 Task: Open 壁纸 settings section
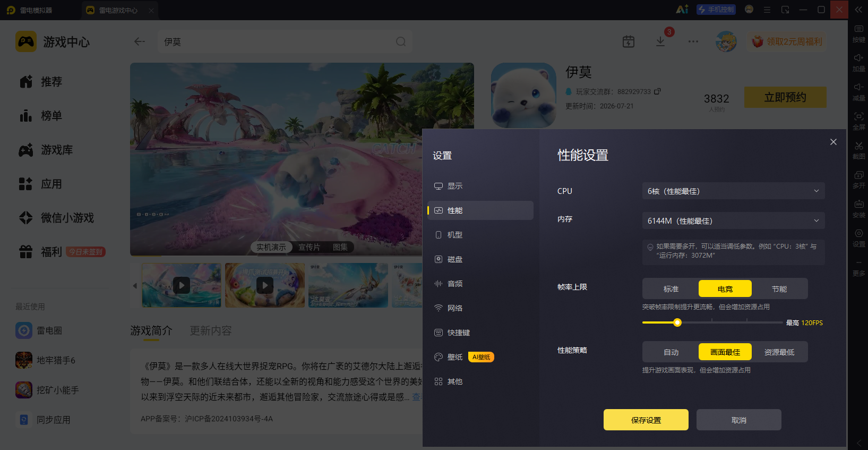480,357
